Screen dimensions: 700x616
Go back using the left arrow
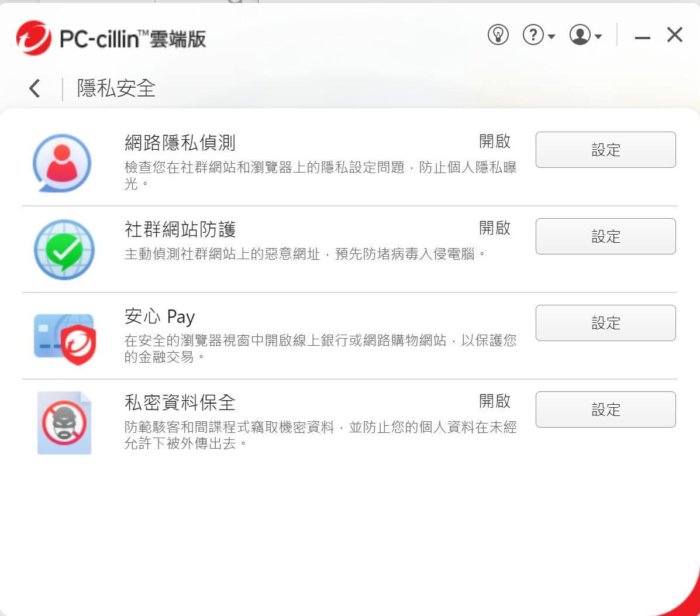pyautogui.click(x=35, y=88)
